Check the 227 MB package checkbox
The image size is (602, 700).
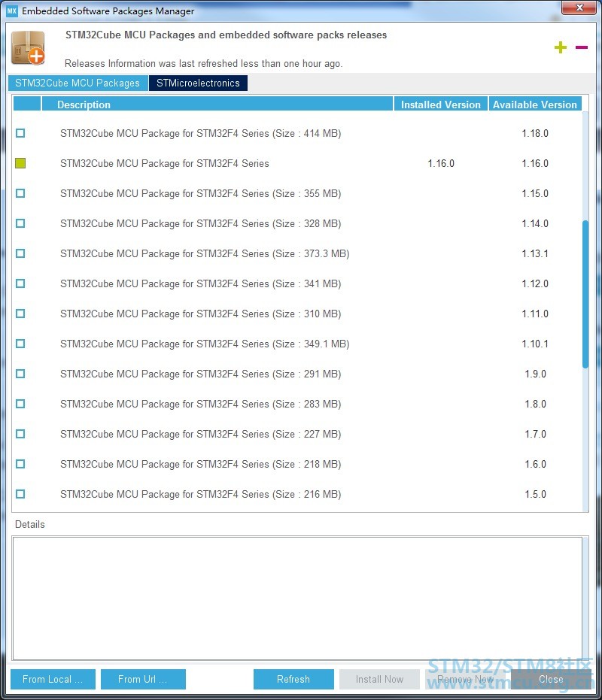[x=20, y=434]
